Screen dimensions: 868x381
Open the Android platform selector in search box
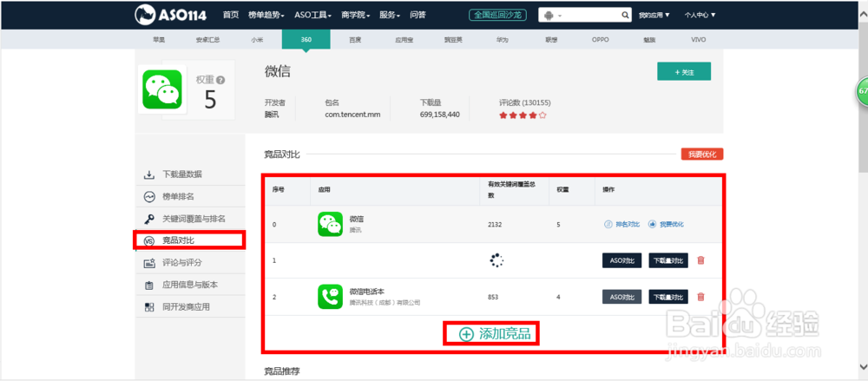(554, 16)
